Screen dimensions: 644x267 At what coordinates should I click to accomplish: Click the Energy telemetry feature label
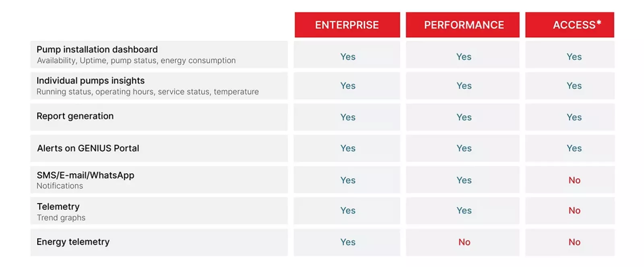coord(73,242)
